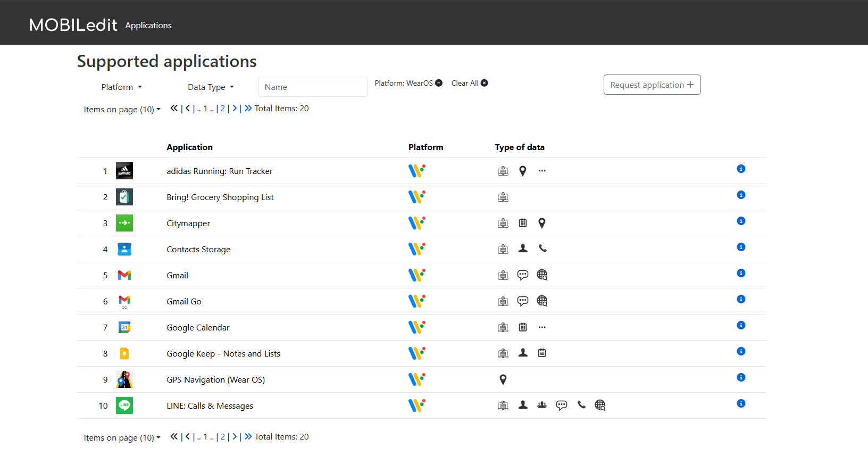Go to page 2 in top pagination

click(x=223, y=109)
